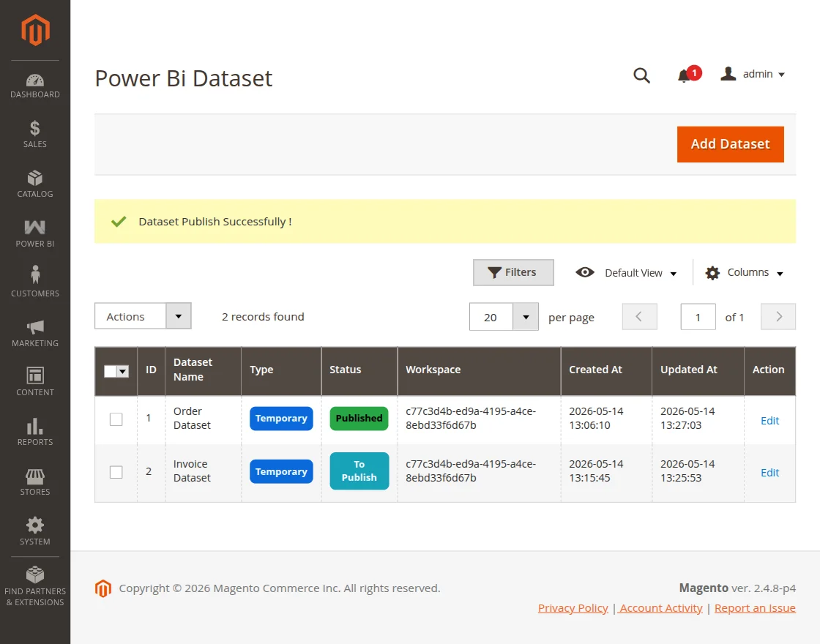Open the Catalog sidebar menu

click(x=35, y=184)
